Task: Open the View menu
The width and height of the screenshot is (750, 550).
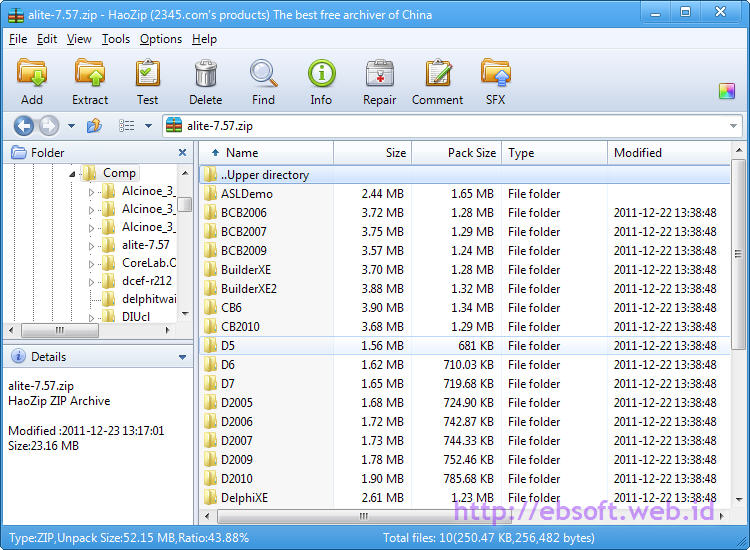Action: [79, 39]
